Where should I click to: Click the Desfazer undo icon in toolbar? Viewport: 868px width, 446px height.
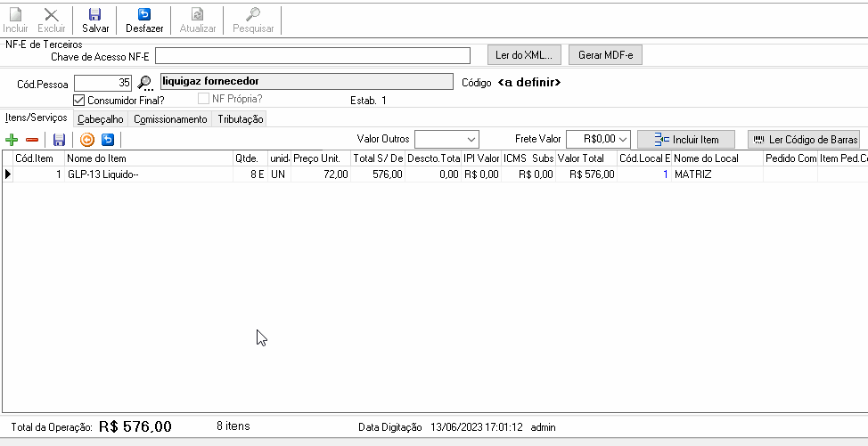coord(144,14)
